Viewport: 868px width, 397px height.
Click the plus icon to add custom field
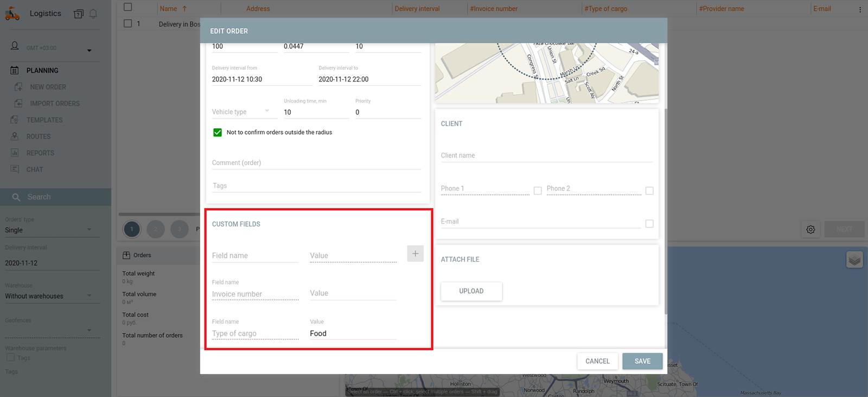[415, 254]
